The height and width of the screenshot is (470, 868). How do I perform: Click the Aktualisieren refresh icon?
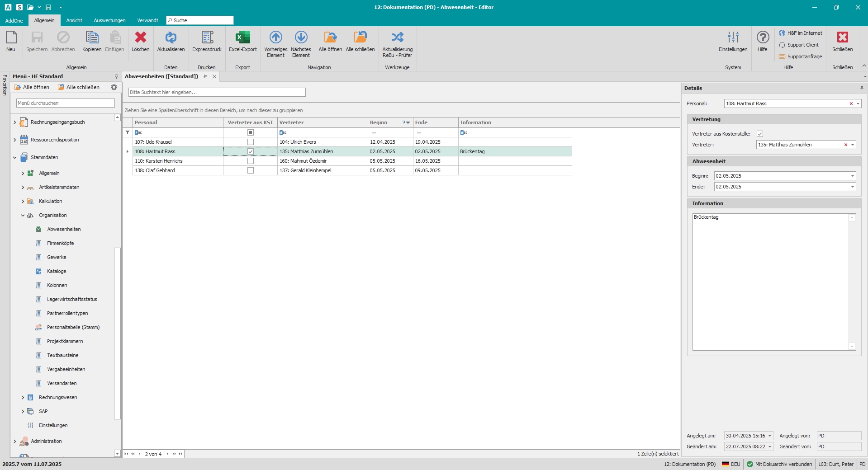point(171,38)
